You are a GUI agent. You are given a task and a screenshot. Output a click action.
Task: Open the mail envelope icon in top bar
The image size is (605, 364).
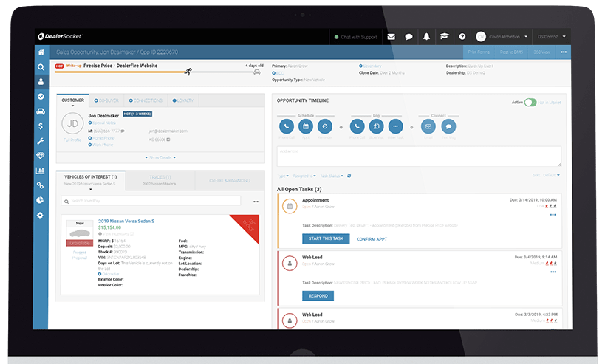[392, 37]
